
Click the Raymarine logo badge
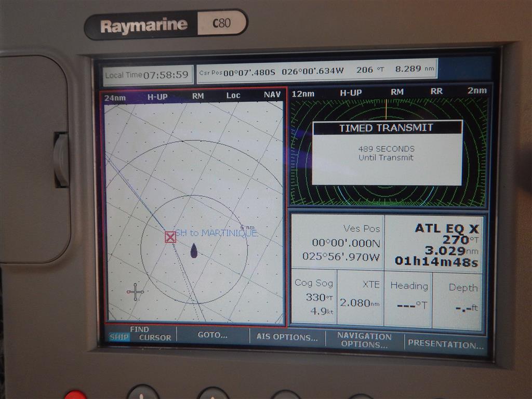click(x=143, y=25)
